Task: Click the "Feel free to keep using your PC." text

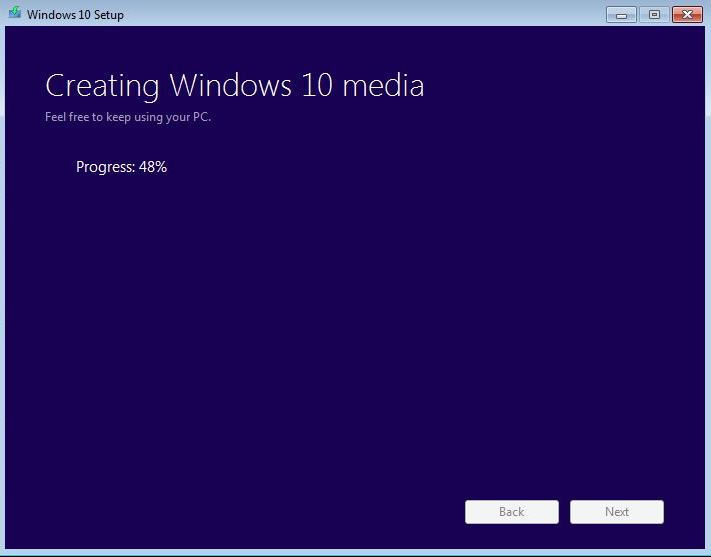Action: pos(128,117)
